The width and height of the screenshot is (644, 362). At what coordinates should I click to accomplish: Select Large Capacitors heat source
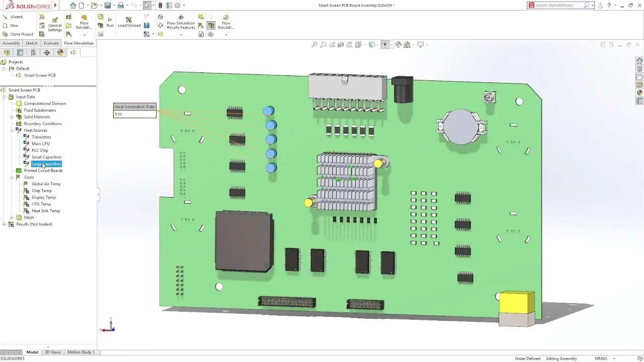click(46, 164)
